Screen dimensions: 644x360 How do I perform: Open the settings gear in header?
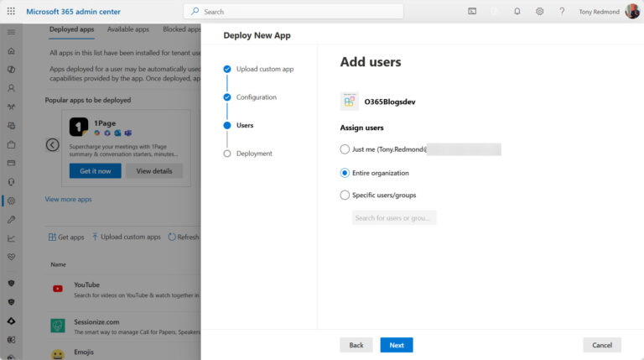[x=539, y=12]
